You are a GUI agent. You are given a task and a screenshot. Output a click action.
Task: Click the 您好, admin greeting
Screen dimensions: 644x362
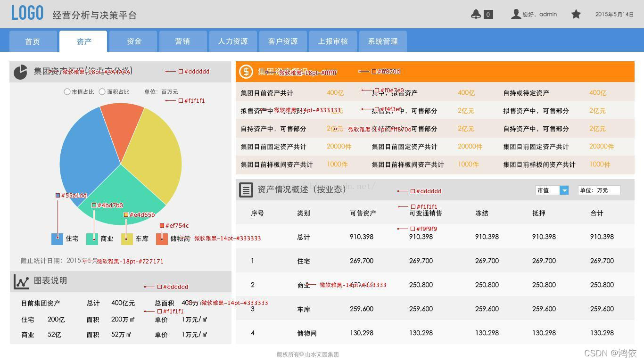[x=539, y=15]
